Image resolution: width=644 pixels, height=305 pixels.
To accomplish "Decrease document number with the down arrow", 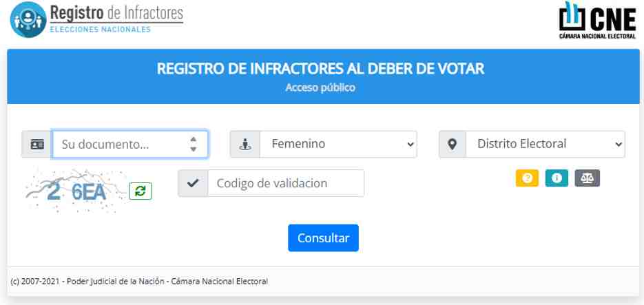I will [194, 149].
